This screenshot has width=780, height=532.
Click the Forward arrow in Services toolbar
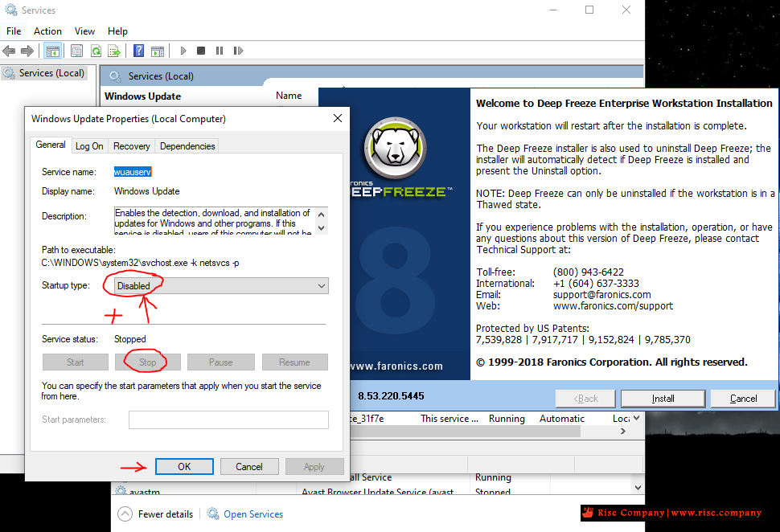coord(27,51)
